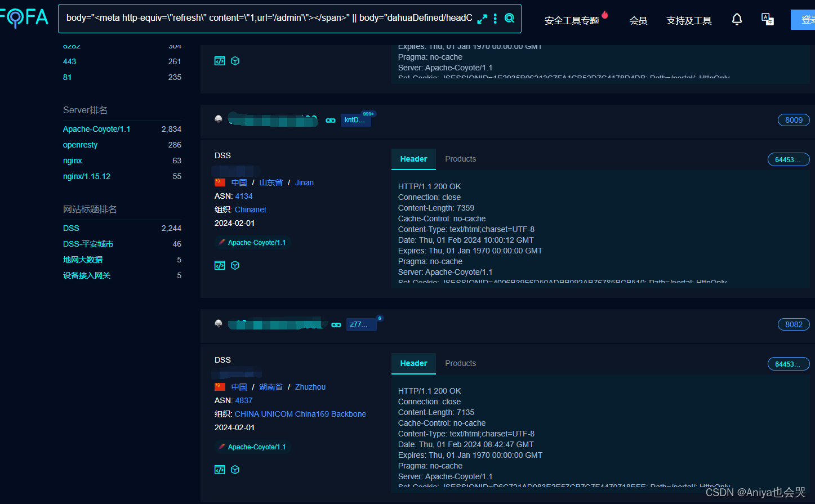
Task: Click the kntD... tag badge
Action: click(355, 120)
